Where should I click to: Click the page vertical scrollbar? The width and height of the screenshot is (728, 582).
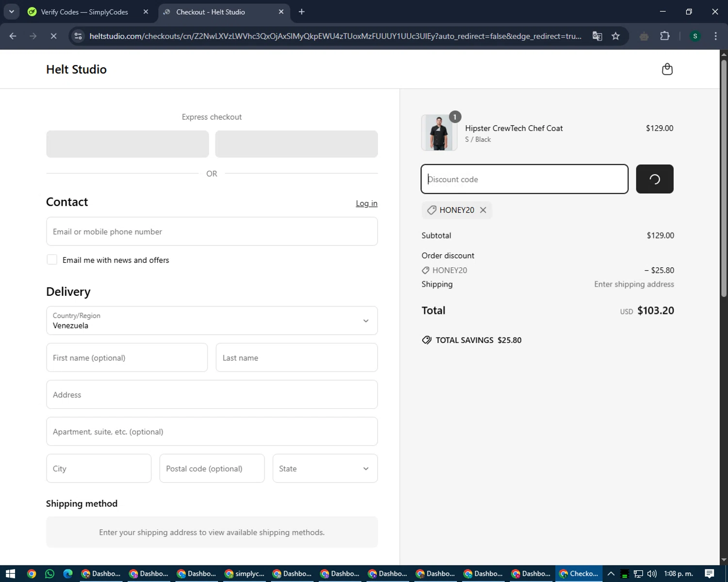point(724,178)
